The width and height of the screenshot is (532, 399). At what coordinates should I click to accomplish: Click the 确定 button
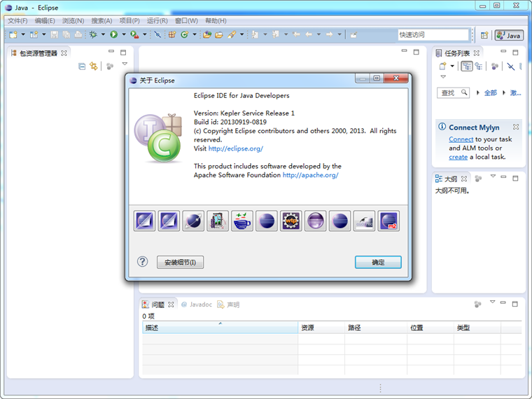click(x=378, y=262)
